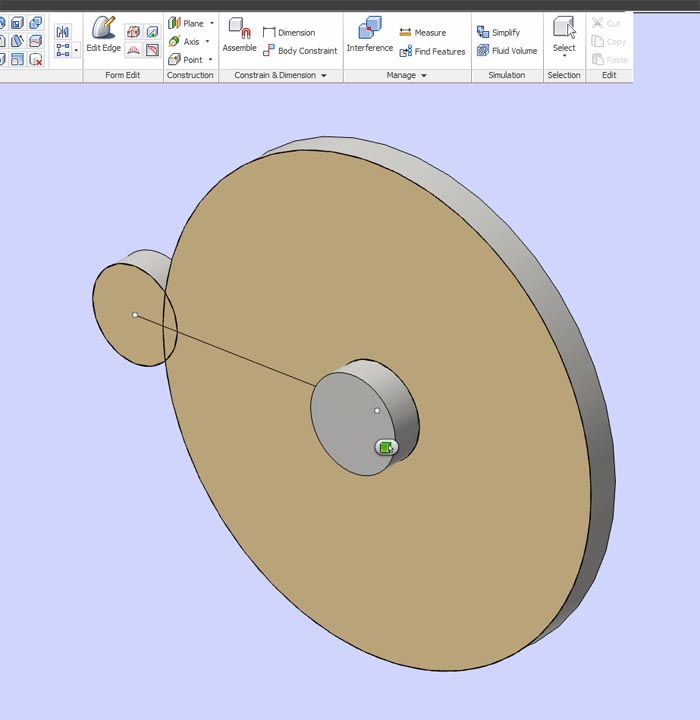Click the split face red-line icon
This screenshot has height=720, width=700.
[35, 41]
